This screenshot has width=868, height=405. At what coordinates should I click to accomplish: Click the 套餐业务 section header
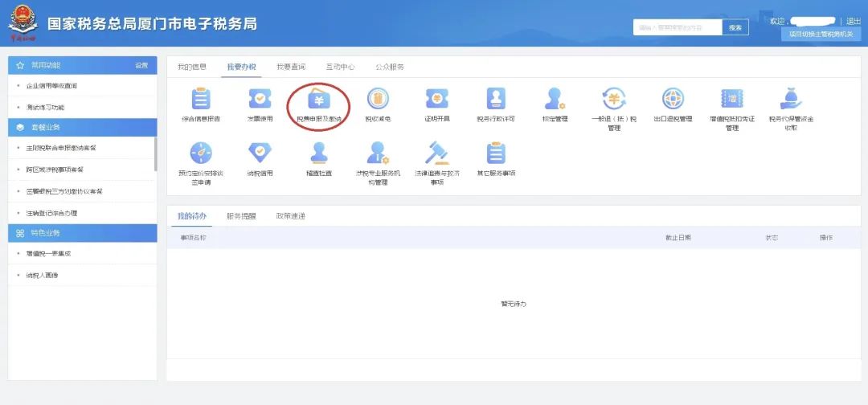pos(83,127)
